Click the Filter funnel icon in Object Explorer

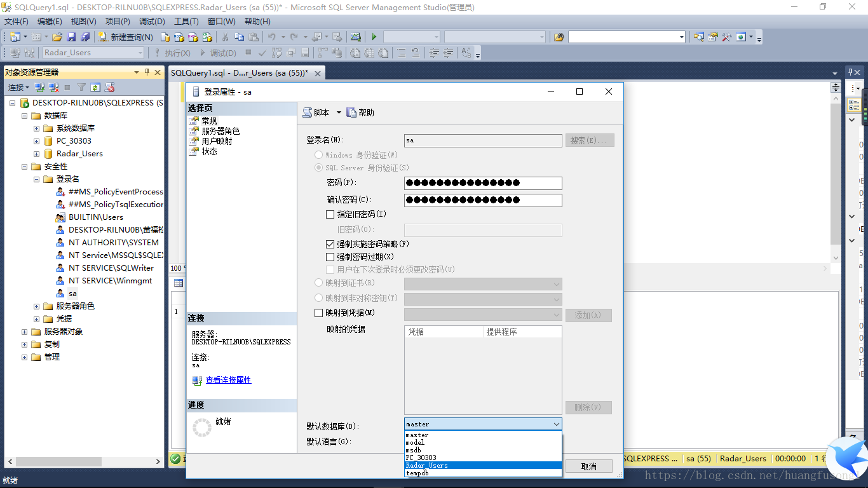(81, 87)
